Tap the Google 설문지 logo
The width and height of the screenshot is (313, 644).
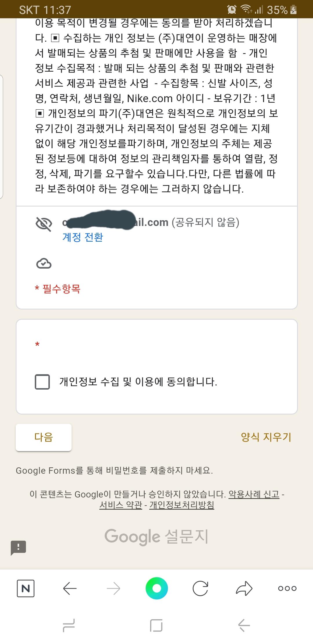(x=156, y=536)
